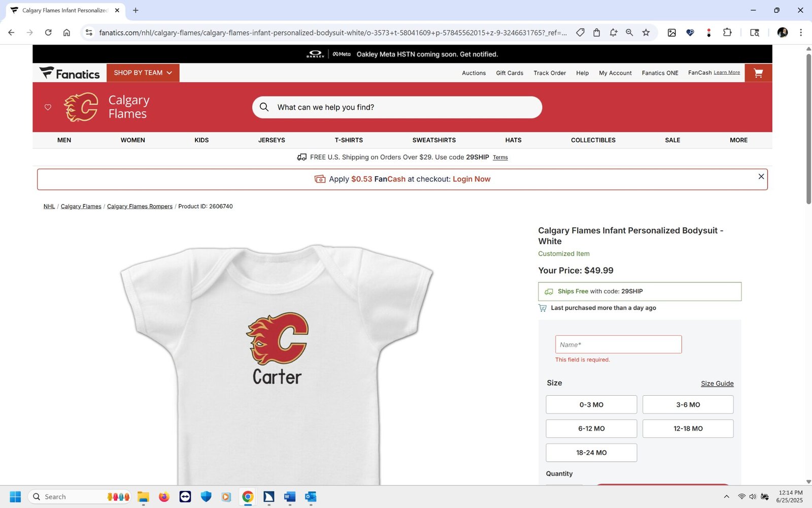The height and width of the screenshot is (508, 812).
Task: Click FanCash Learn More link
Action: pos(727,73)
